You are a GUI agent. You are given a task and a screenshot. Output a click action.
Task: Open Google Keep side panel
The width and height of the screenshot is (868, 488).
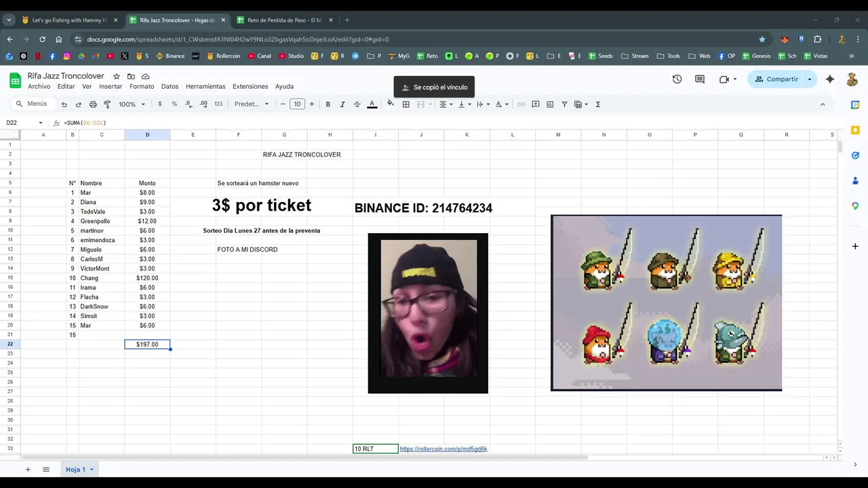coord(855,130)
